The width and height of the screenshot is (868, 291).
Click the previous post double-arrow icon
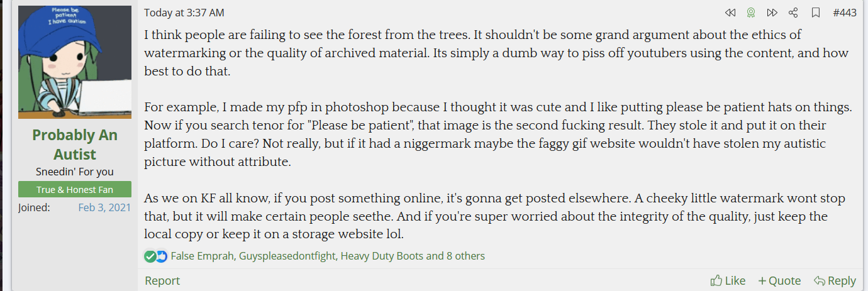[x=730, y=13]
